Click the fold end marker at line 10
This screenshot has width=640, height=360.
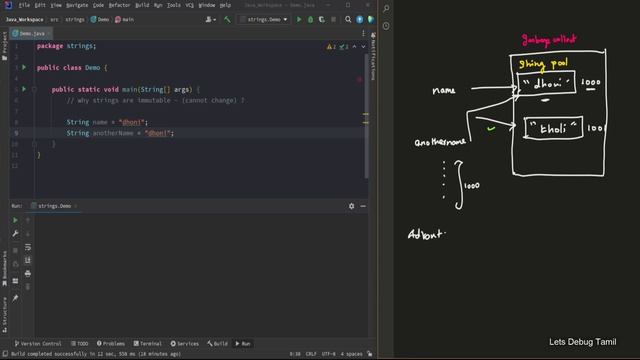coord(34,144)
